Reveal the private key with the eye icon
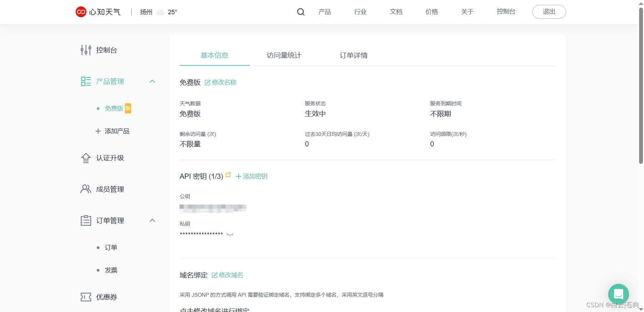This screenshot has width=644, height=312. (x=230, y=234)
